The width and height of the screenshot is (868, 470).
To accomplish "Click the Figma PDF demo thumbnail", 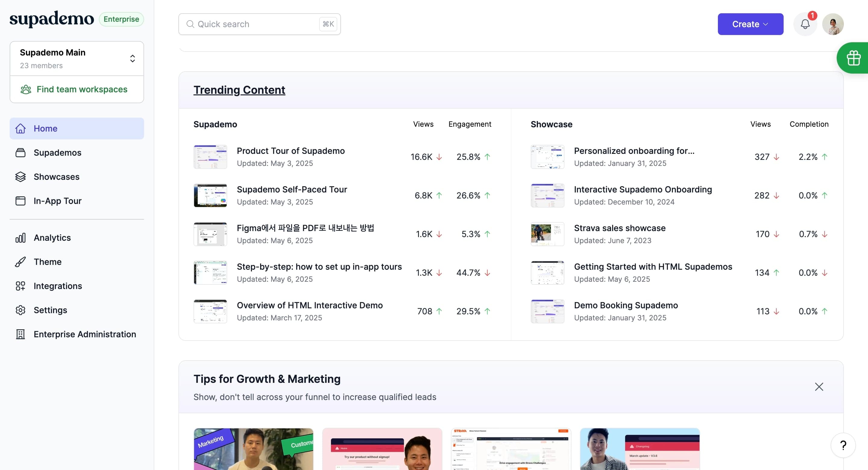I will coord(210,234).
